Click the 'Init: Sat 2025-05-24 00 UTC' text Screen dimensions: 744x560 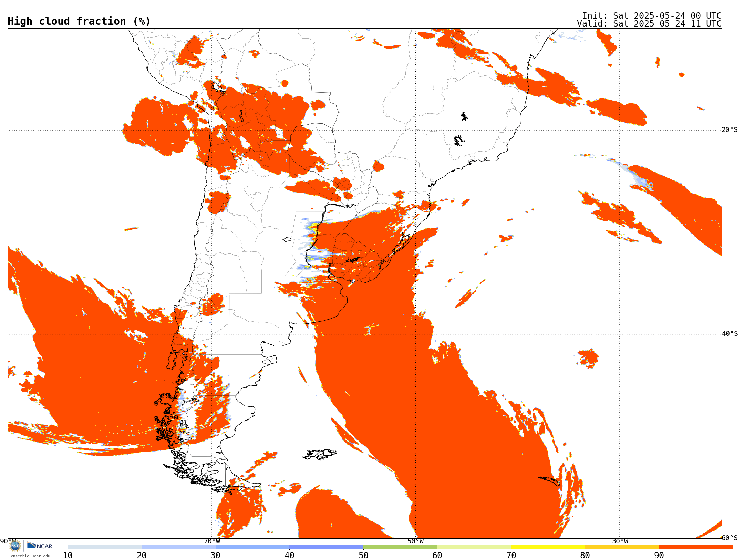[652, 16]
